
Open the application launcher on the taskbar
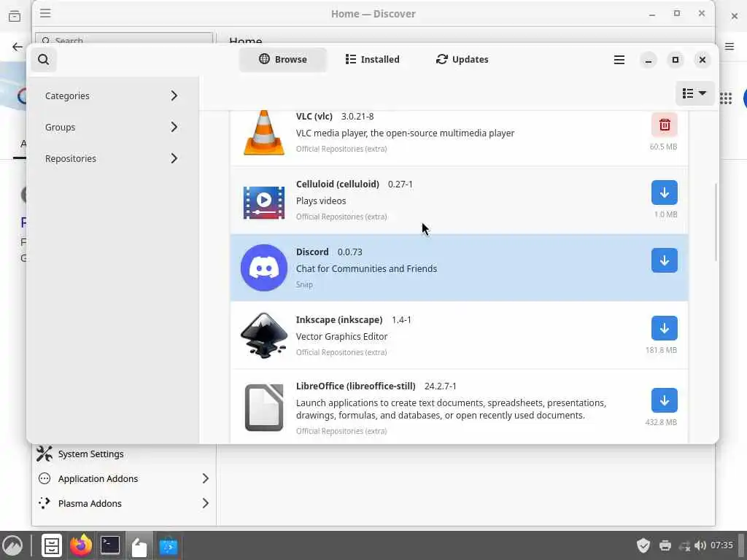[x=12, y=545]
